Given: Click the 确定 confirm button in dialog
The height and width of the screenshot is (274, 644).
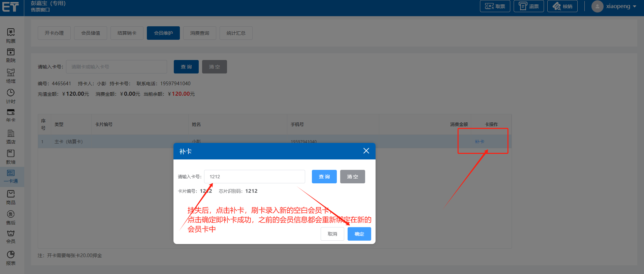Looking at the screenshot, I should coord(359,234).
